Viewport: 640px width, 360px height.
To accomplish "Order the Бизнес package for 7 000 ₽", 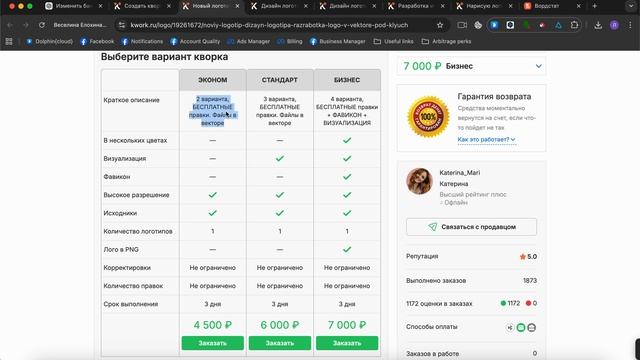I will pyautogui.click(x=347, y=343).
